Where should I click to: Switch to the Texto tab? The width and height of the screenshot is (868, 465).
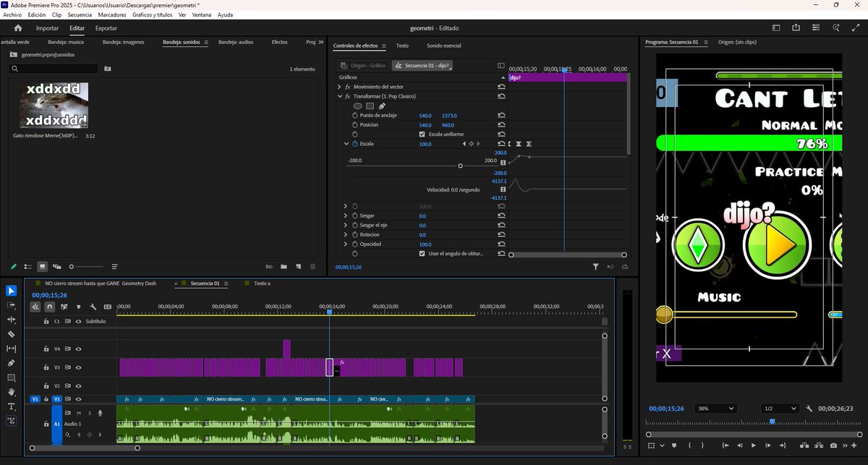[x=402, y=46]
